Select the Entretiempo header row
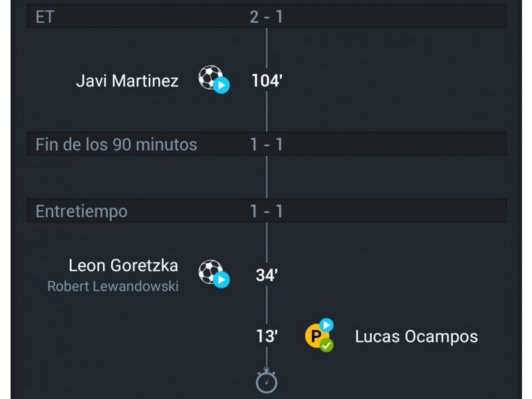The width and height of the screenshot is (532, 399). coord(267,211)
